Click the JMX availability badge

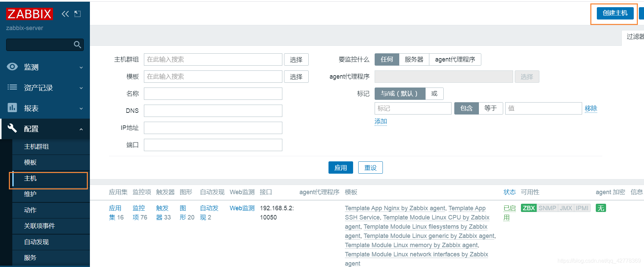(x=566, y=208)
